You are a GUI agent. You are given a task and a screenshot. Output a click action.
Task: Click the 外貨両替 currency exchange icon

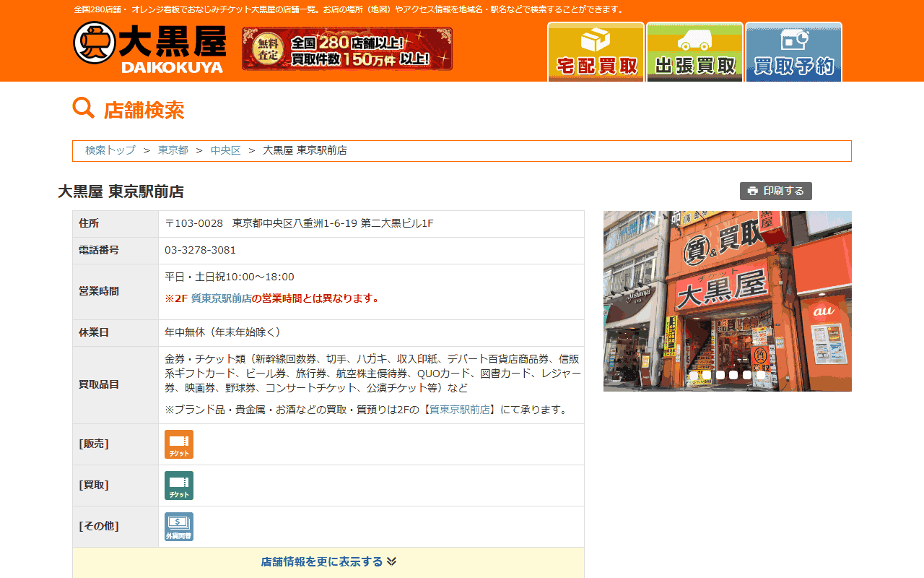(x=179, y=527)
